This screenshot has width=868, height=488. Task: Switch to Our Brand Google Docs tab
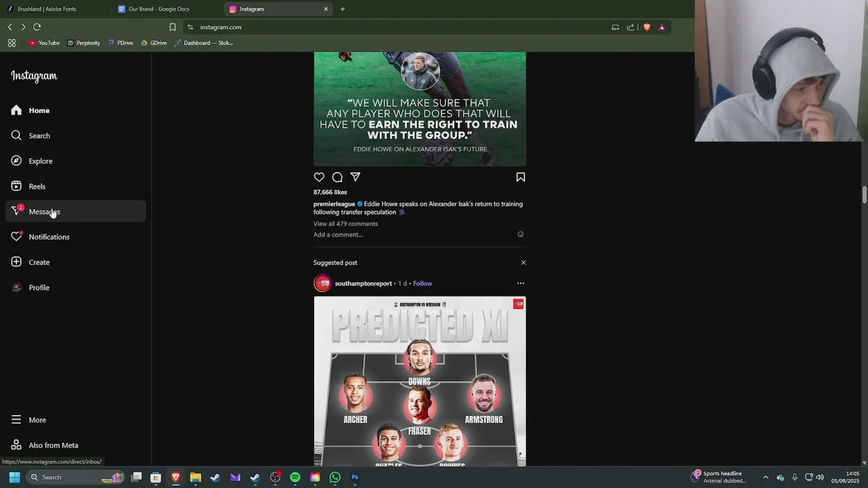pos(166,9)
